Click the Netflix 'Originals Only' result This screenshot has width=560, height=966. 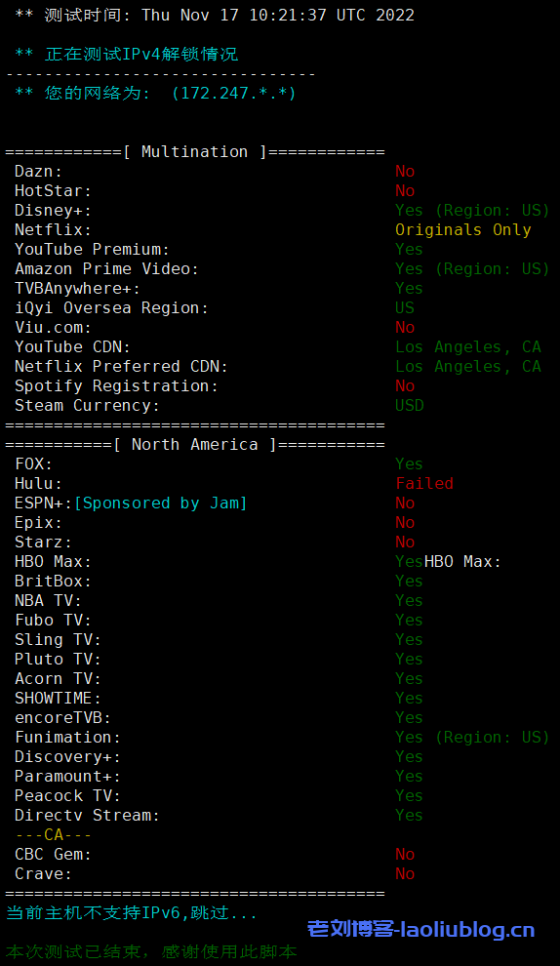tap(463, 230)
